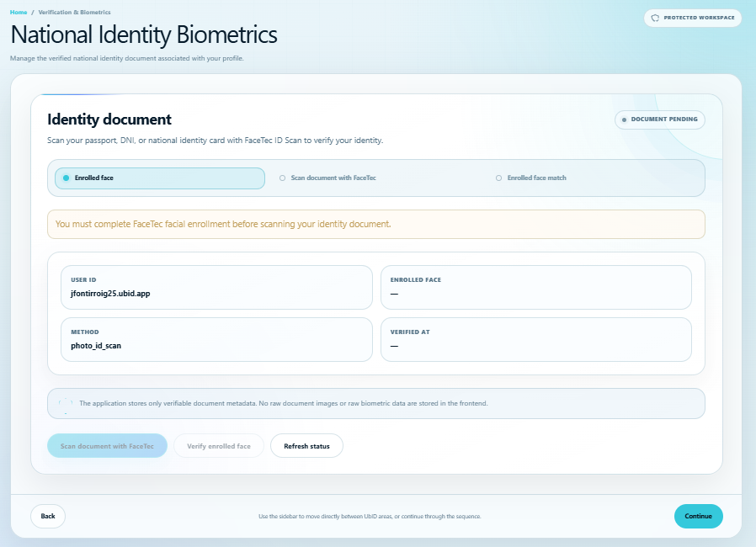Click the Protected Workspace badge
This screenshot has height=547, width=756.
(x=692, y=18)
